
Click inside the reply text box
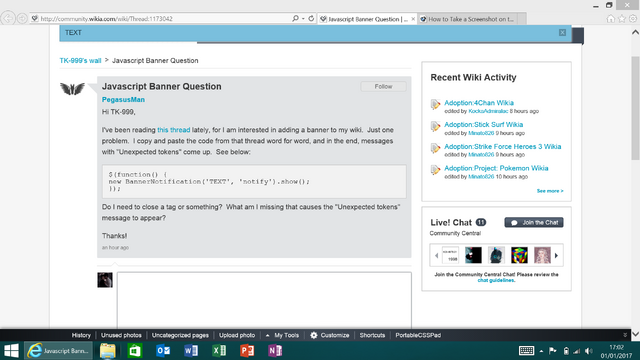point(264,300)
